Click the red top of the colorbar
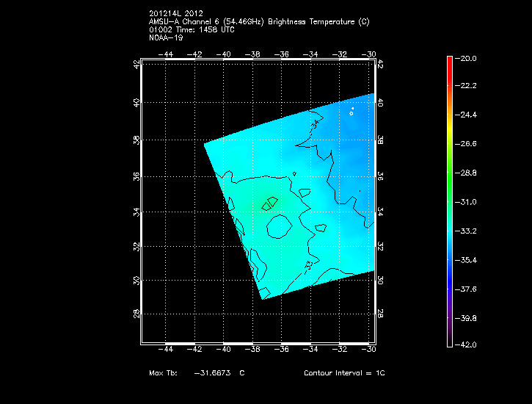Image resolution: width=532 pixels, height=404 pixels. point(449,62)
